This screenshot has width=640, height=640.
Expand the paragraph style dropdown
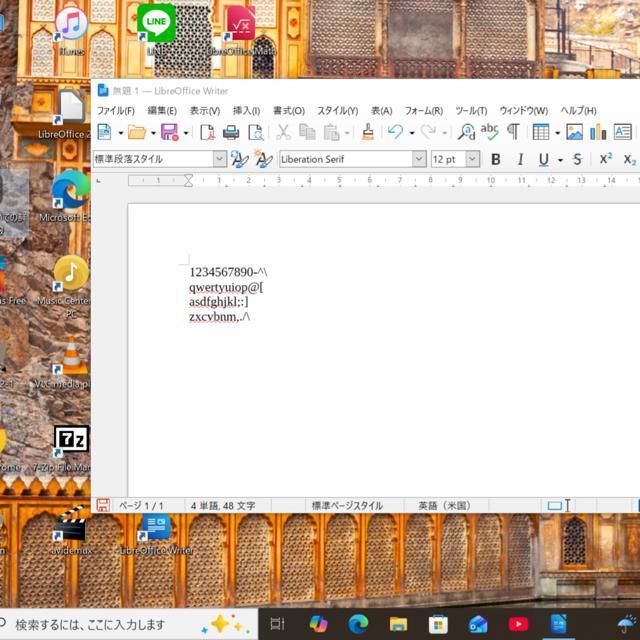pos(219,159)
